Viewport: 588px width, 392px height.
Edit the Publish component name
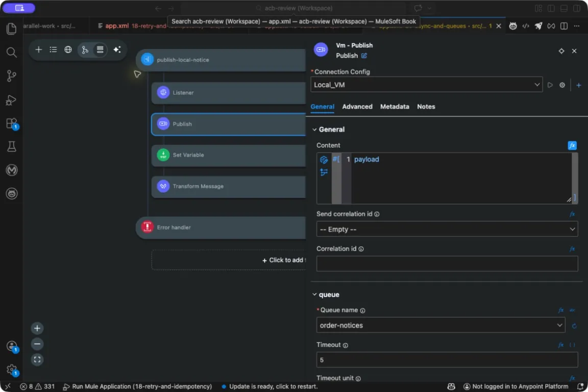[x=364, y=56]
